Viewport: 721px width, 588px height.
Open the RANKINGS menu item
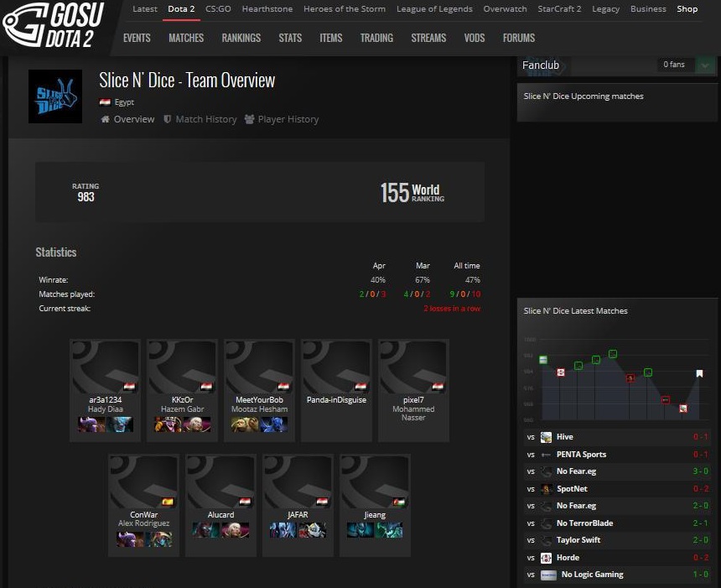241,38
